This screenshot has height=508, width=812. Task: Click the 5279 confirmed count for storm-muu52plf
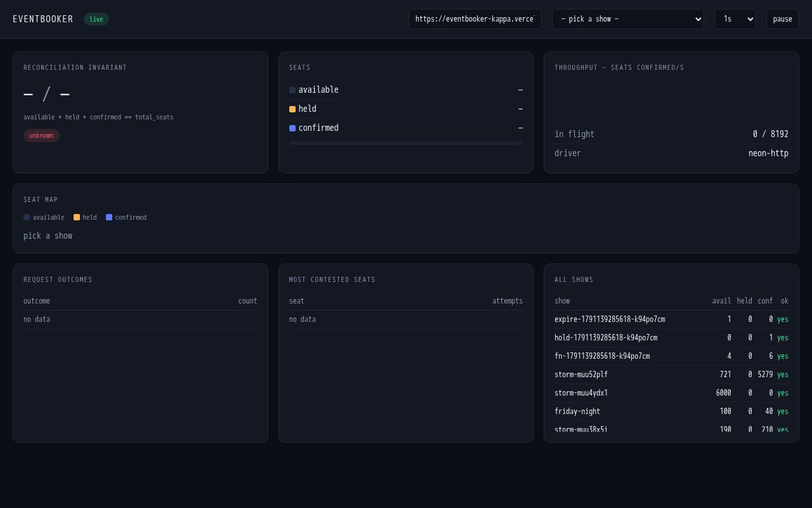pos(765,375)
